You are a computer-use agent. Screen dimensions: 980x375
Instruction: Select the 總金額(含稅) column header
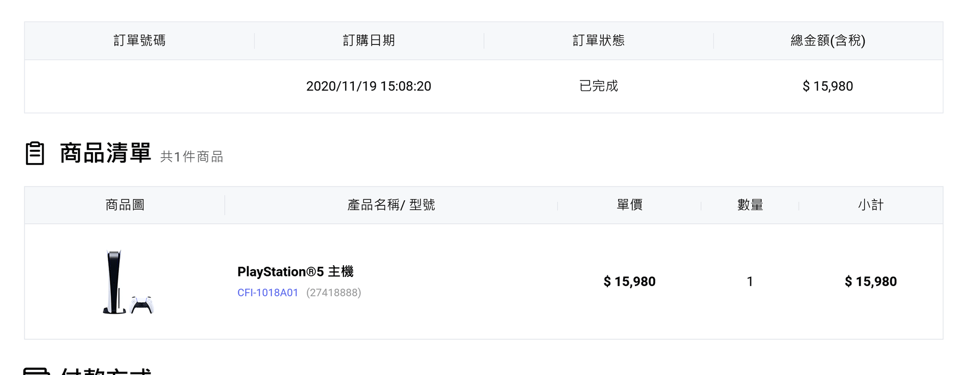click(x=827, y=41)
